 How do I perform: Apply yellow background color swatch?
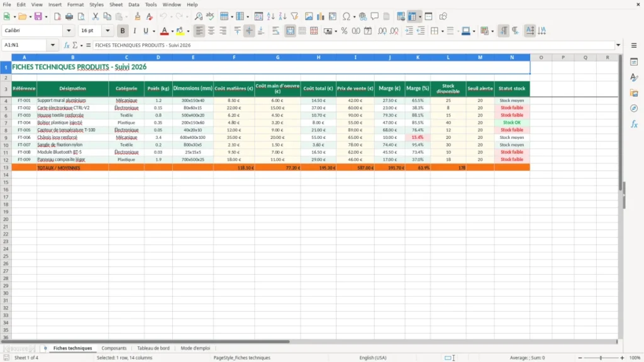point(180,31)
